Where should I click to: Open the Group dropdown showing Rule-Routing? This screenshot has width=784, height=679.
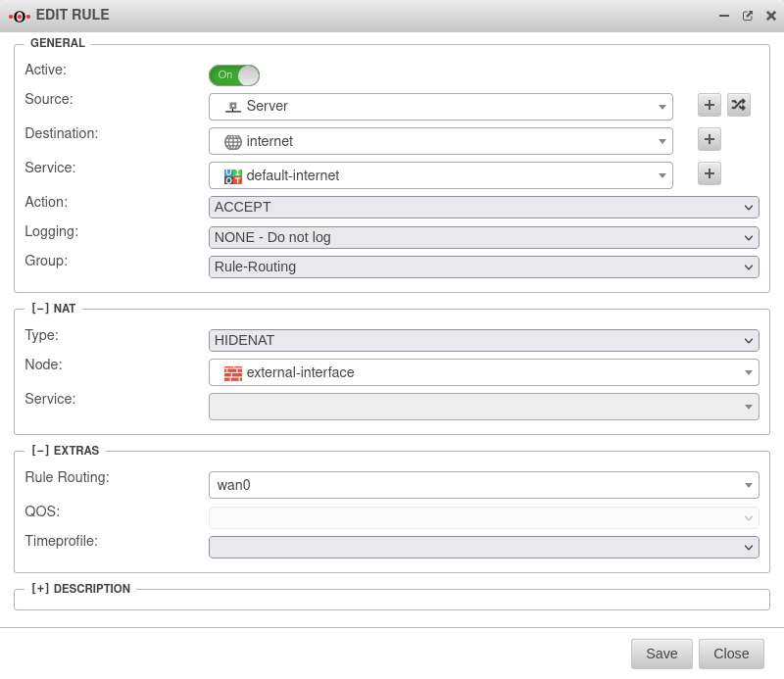click(x=483, y=267)
